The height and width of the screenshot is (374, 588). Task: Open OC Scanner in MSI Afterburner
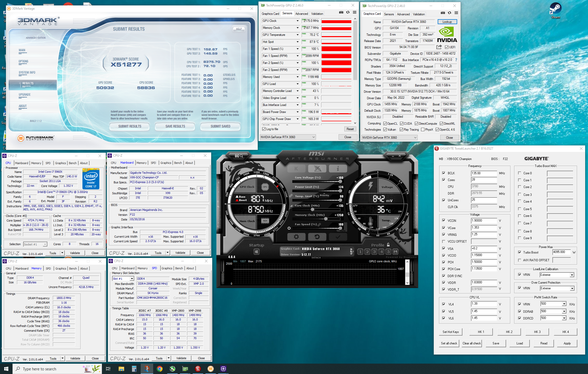pos(239,156)
